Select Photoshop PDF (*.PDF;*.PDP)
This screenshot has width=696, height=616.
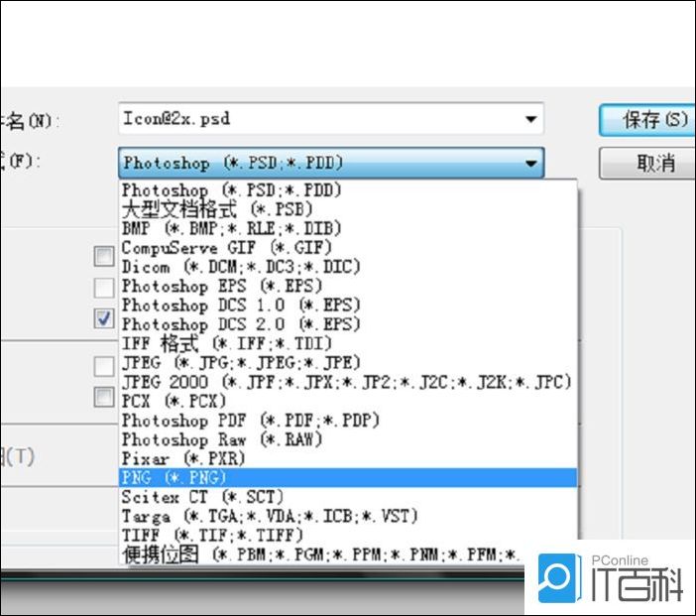(348, 421)
